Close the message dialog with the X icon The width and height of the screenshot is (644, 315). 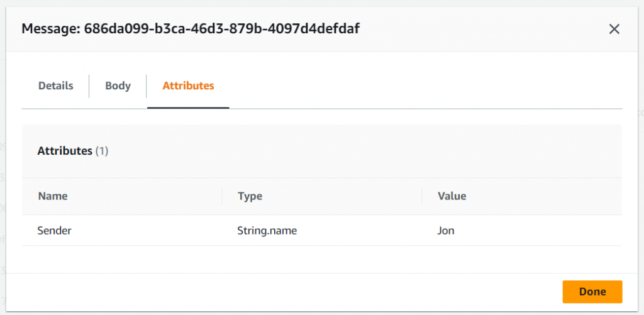(x=614, y=29)
